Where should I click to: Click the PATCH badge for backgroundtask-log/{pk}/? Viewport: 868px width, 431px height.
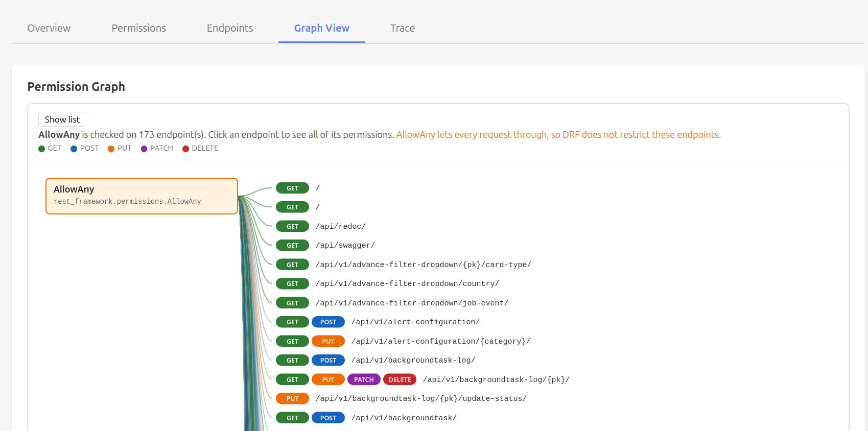point(364,379)
